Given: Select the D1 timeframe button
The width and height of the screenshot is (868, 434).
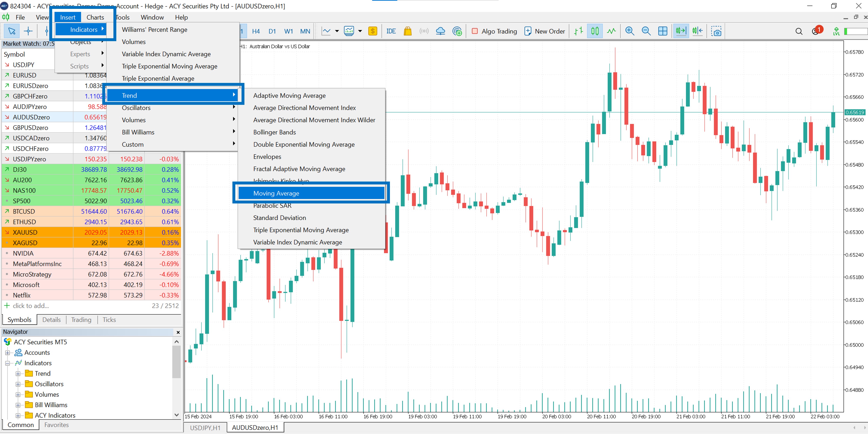Looking at the screenshot, I should (x=272, y=31).
